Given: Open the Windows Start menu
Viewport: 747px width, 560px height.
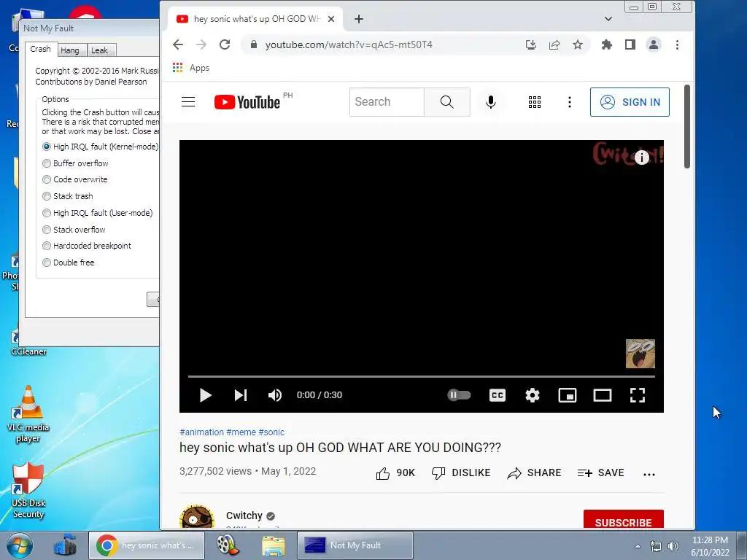Looking at the screenshot, I should click(19, 545).
